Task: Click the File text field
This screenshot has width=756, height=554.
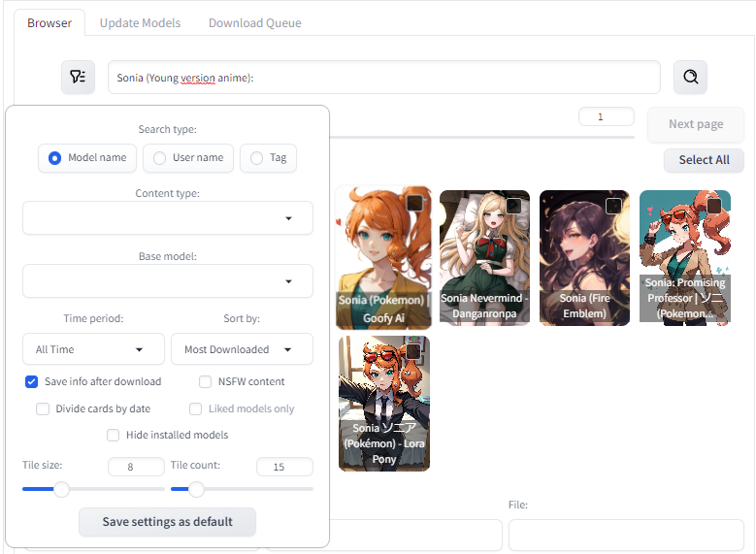Action: (626, 535)
